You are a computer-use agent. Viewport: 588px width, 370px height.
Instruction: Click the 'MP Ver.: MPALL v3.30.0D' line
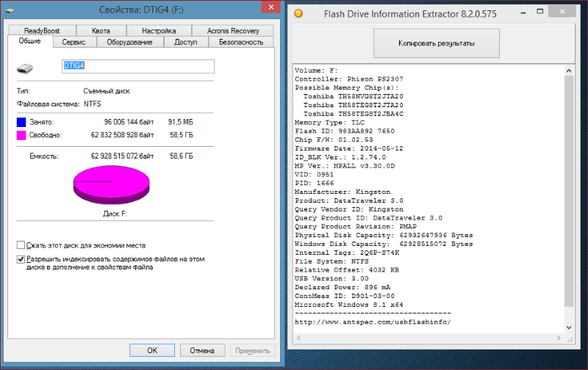click(x=345, y=166)
